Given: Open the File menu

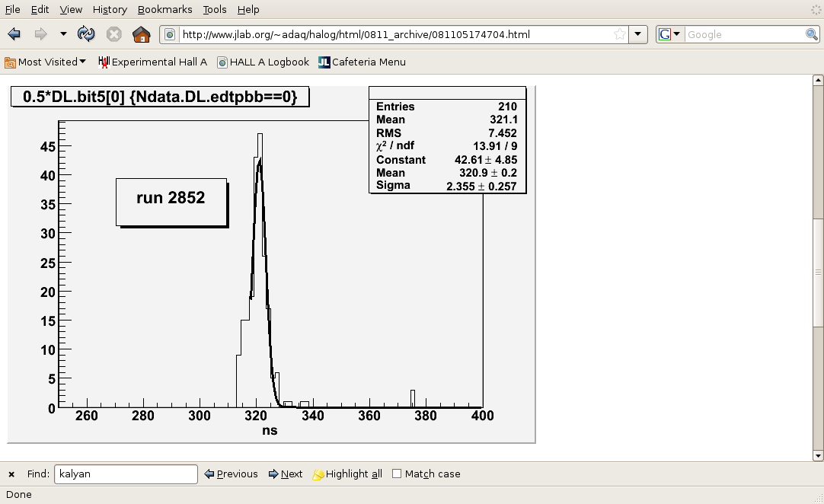Looking at the screenshot, I should pyautogui.click(x=12, y=9).
